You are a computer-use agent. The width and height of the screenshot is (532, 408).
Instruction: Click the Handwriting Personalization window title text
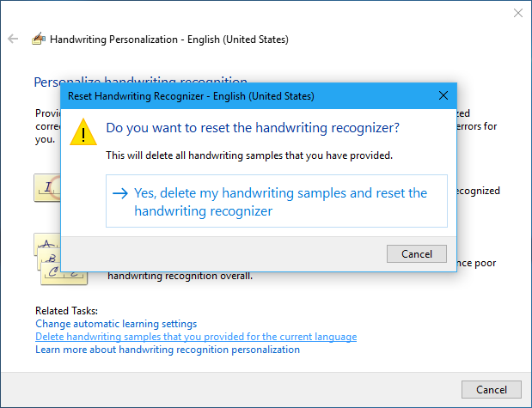[169, 40]
